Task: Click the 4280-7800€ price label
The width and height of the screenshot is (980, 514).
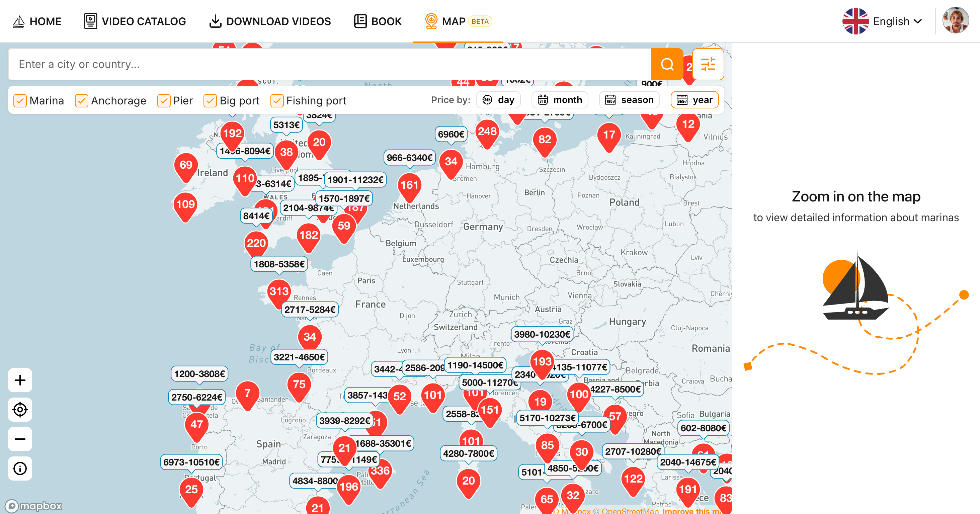Action: pyautogui.click(x=468, y=453)
